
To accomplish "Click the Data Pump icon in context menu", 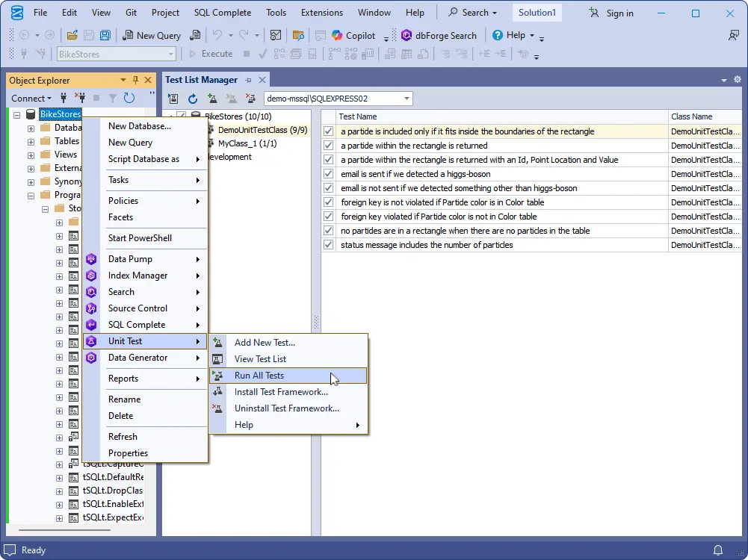I will (x=91, y=259).
